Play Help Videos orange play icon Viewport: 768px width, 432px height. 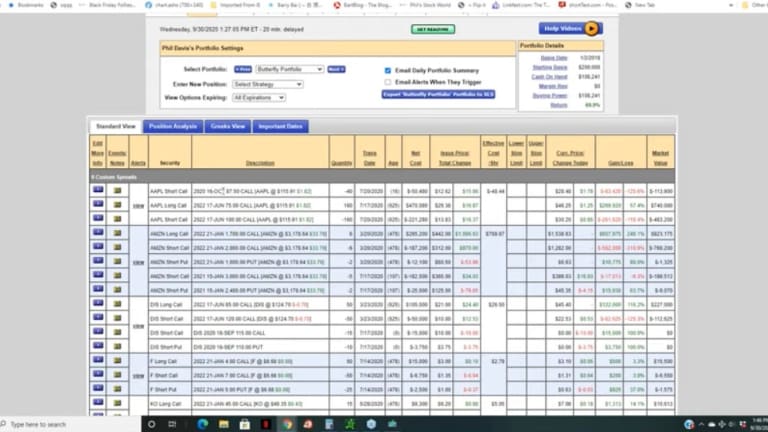[592, 28]
